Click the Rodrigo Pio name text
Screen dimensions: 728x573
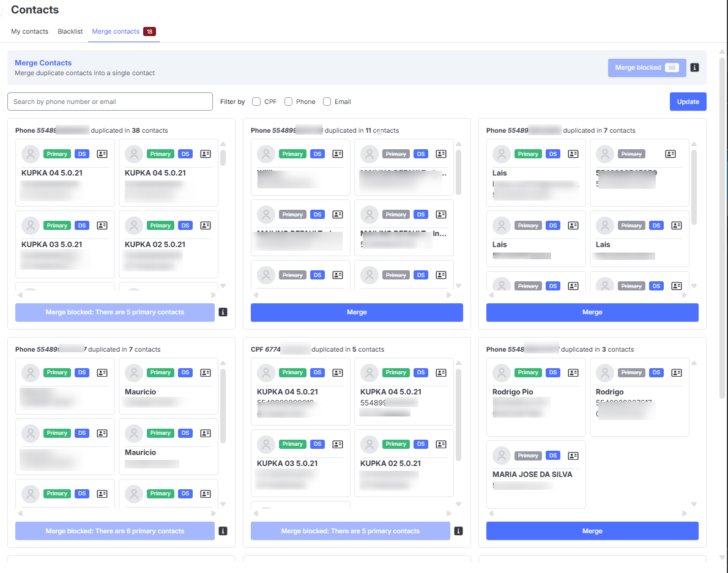coord(513,391)
